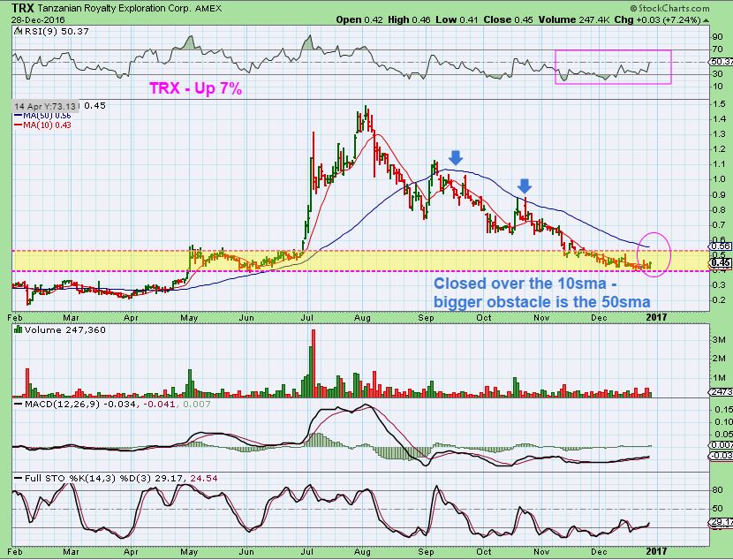Click the 0.007 MACD histogram value in legend
This screenshot has width=733, height=560.
[196, 404]
